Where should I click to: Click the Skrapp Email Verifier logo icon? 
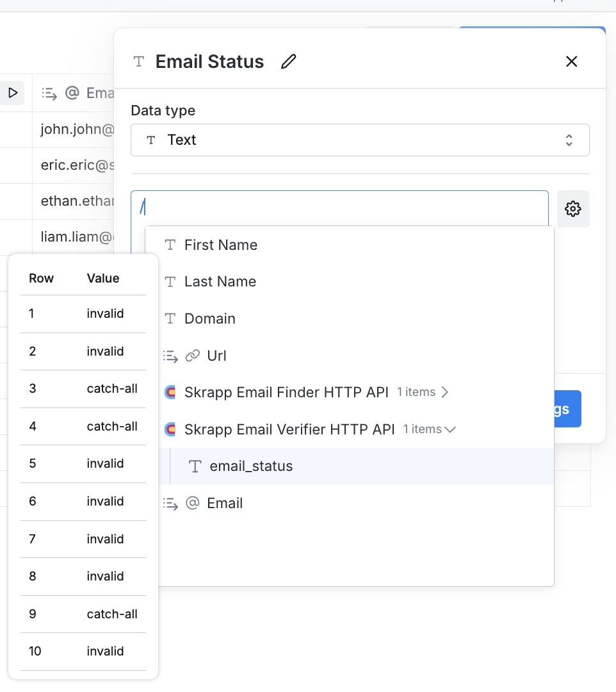point(169,429)
